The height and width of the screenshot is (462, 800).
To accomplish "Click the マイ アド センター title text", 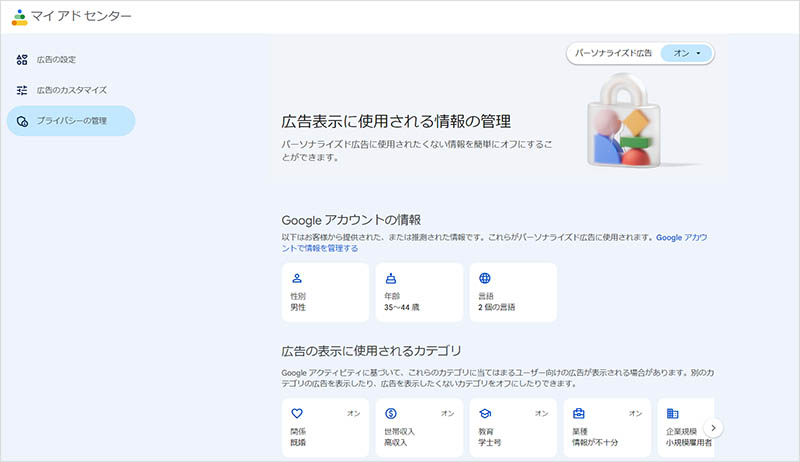I will tap(82, 17).
